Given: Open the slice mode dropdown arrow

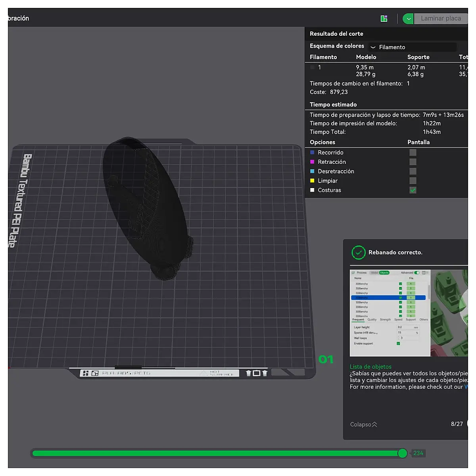Looking at the screenshot, I should click(x=408, y=19).
